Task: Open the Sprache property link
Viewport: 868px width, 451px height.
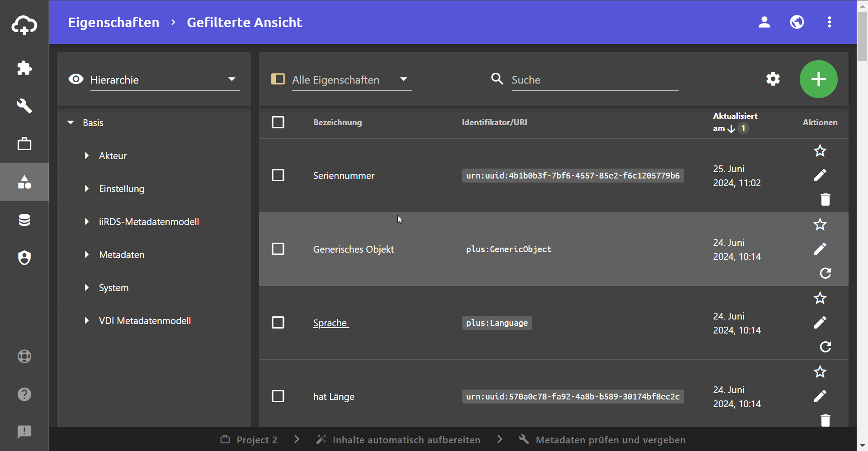Action: pos(331,323)
